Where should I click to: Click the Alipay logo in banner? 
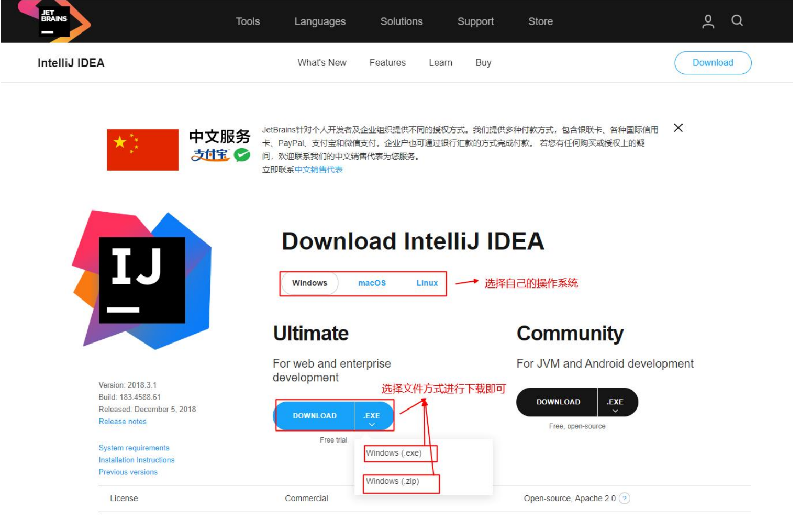pos(210,155)
